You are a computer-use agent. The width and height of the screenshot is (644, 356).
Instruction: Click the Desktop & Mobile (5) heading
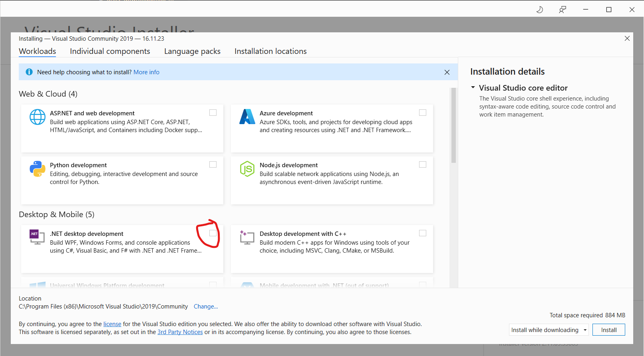point(57,214)
